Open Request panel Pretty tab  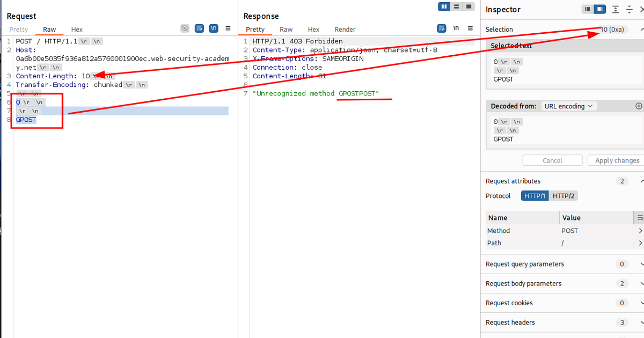[19, 30]
